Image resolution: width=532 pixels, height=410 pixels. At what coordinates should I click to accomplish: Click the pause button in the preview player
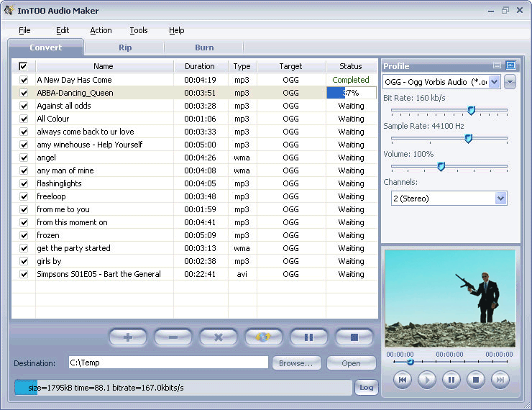click(451, 380)
